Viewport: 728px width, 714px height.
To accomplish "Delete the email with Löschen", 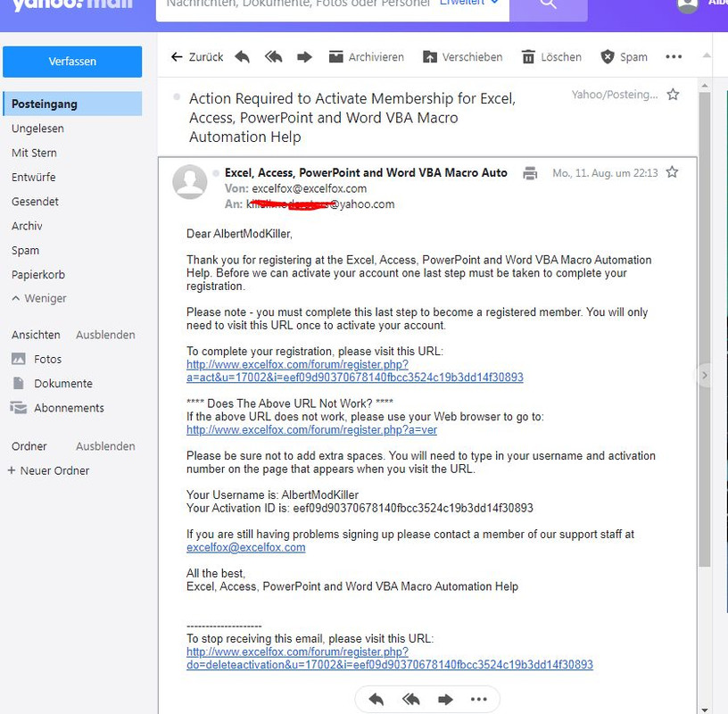I will tap(551, 57).
